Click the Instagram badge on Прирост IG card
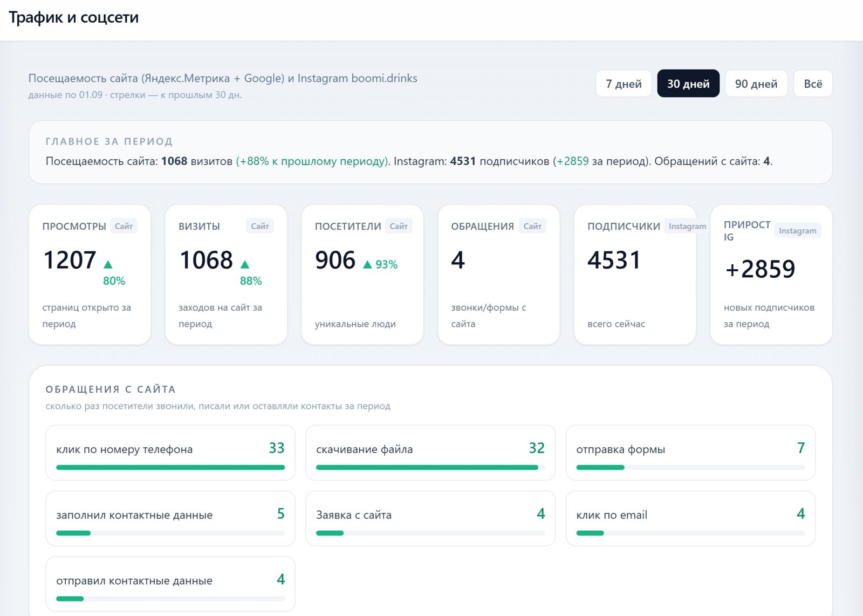863x616 pixels. 797,230
